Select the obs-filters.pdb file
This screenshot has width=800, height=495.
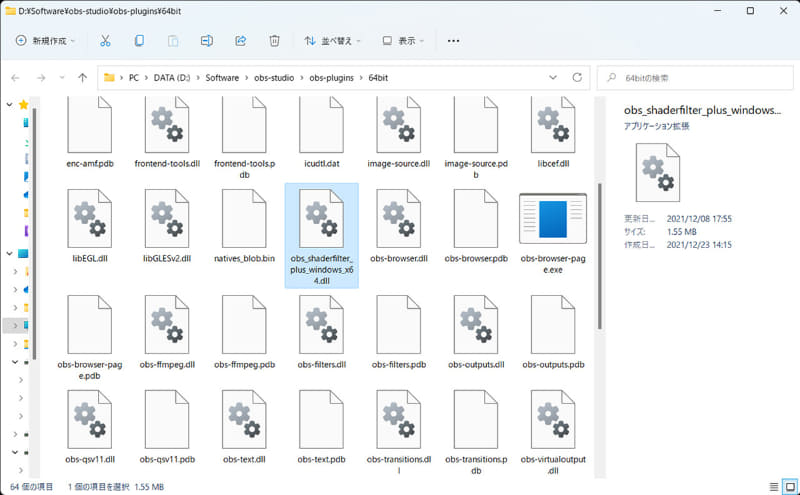[398, 332]
